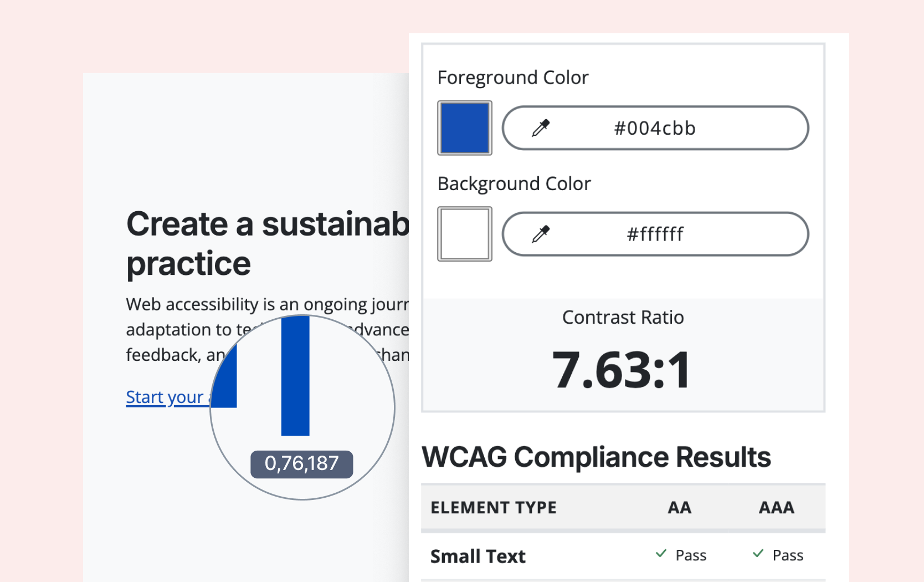
Task: Click the Foreground Color label
Action: [513, 78]
